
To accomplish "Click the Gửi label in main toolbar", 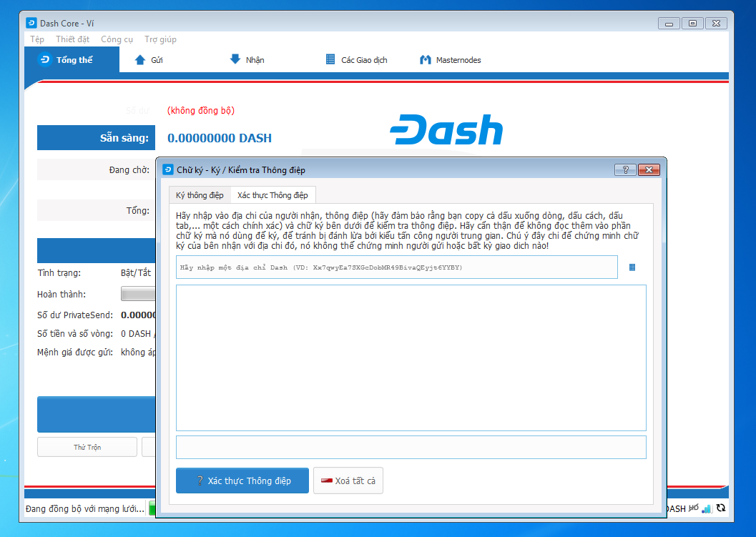I will click(157, 60).
